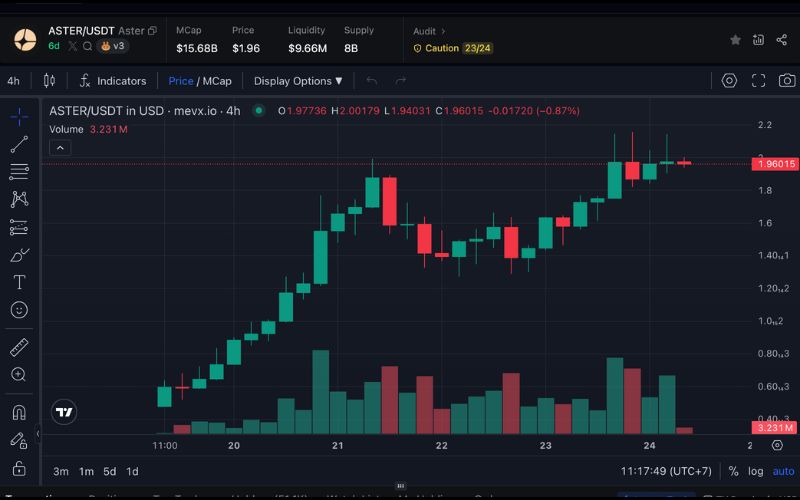Screen dimensions: 800x500
Task: Take a chart snapshot with camera icon
Action: pyautogui.click(x=787, y=81)
